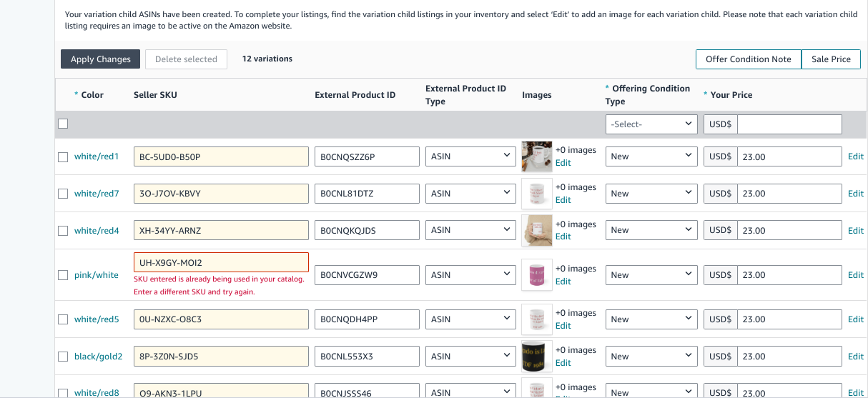Click the white/red5 mug thumbnail
Screen dimensions: 868x398
point(537,319)
